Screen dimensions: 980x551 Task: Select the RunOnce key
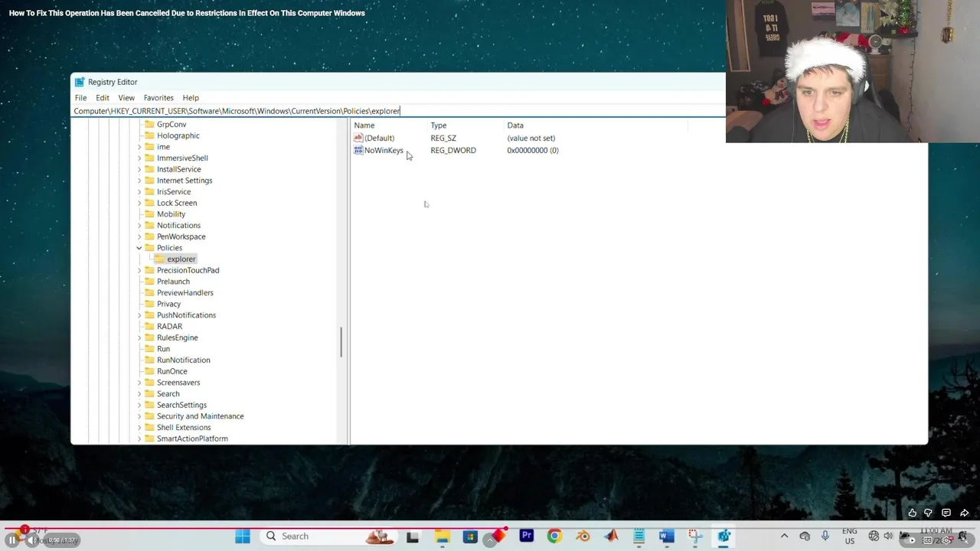point(171,371)
